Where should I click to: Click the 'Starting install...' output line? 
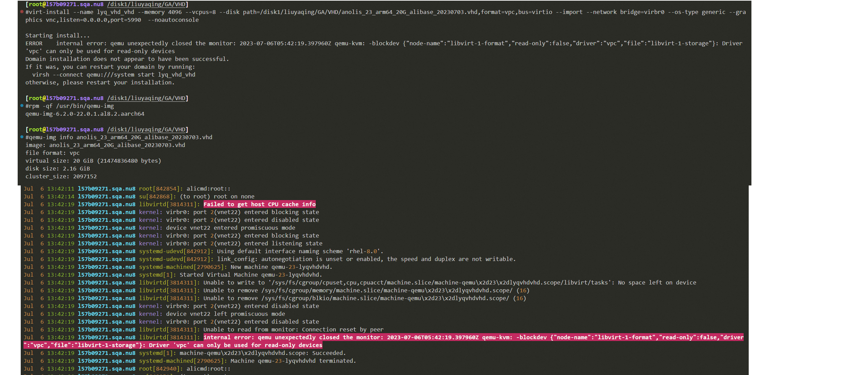point(57,35)
